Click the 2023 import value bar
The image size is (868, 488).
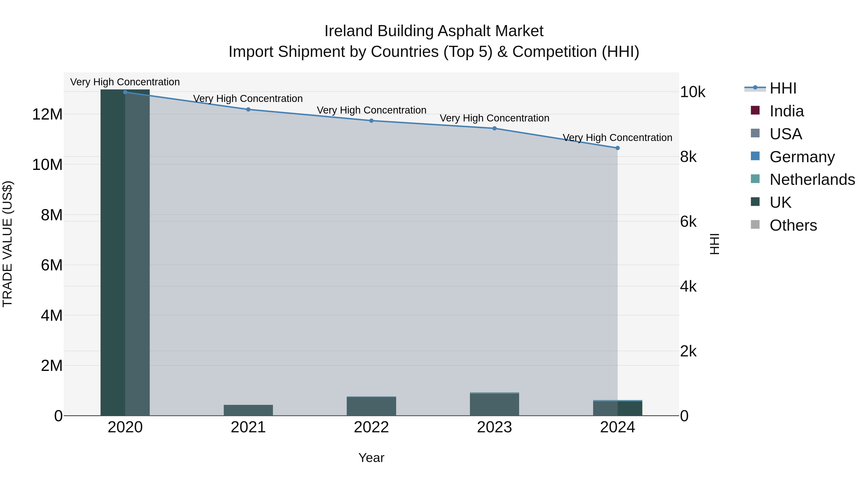[494, 404]
